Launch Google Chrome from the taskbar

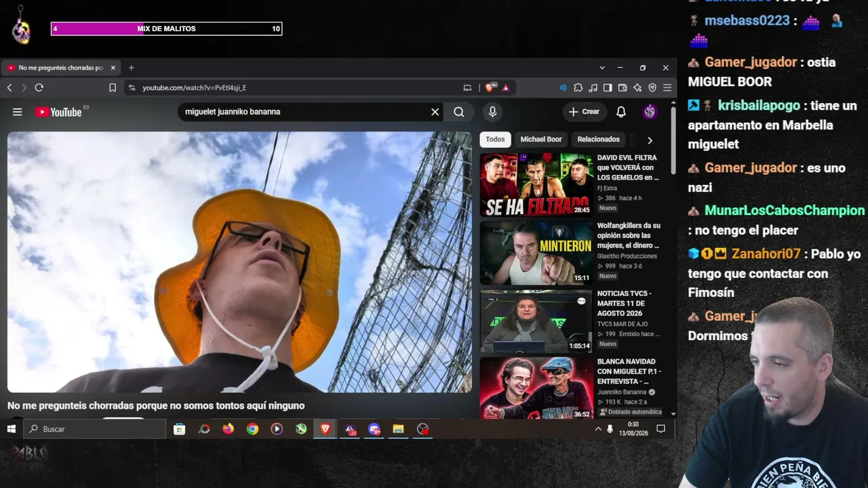[252, 429]
